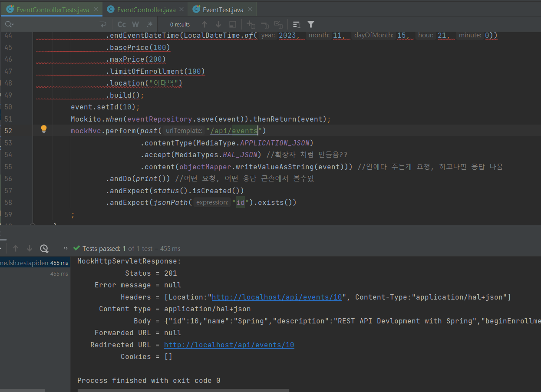Click "MockHttpServletResponse:" console line

(x=129, y=261)
